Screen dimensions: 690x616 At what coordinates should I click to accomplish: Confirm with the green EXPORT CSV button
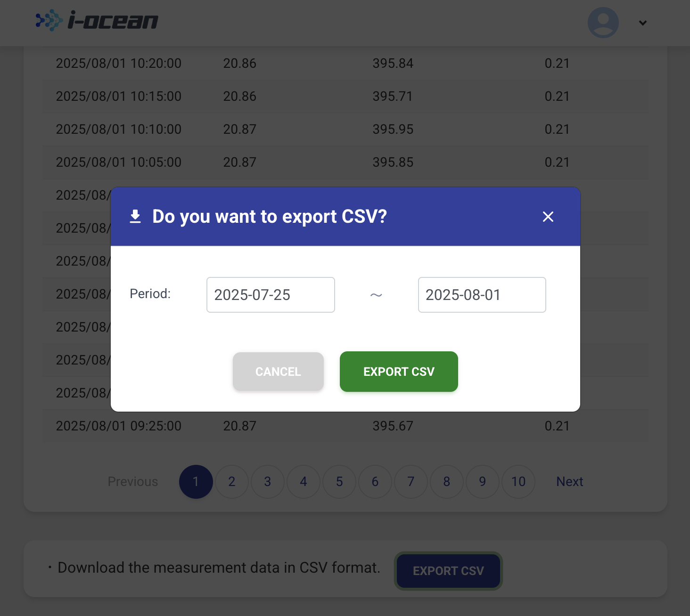(399, 372)
